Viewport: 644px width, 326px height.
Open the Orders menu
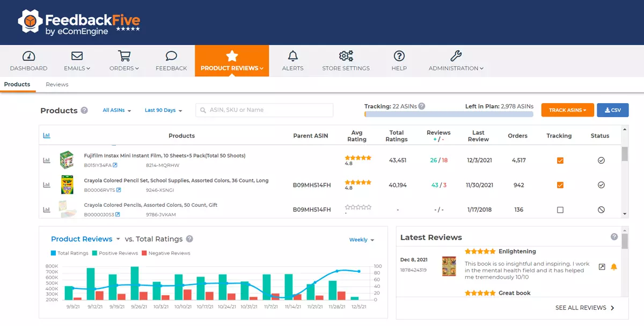point(124,61)
